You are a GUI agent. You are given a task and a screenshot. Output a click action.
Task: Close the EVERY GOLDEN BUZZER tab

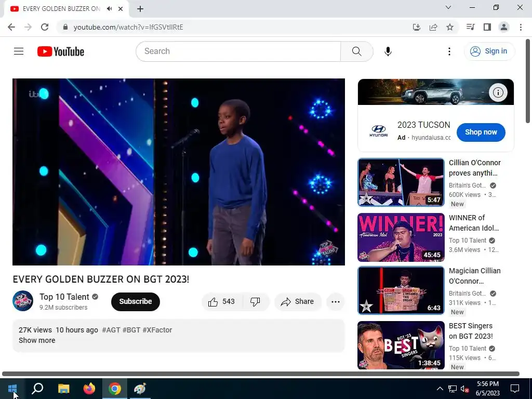(121, 9)
